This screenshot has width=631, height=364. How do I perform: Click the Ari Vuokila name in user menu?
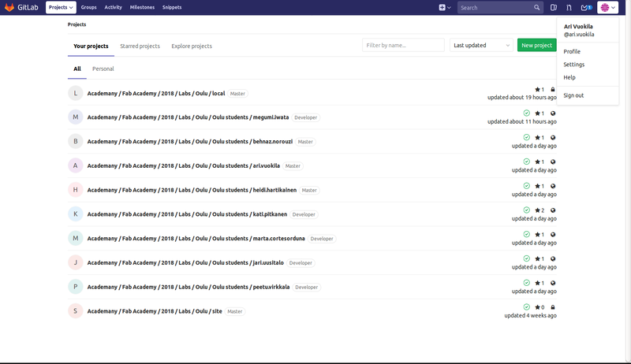pos(578,26)
